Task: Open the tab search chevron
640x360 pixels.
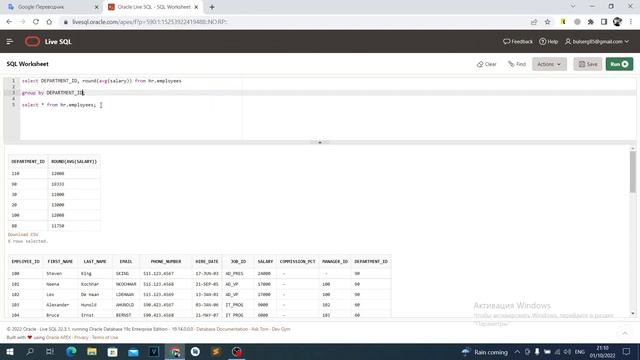Action: point(573,7)
